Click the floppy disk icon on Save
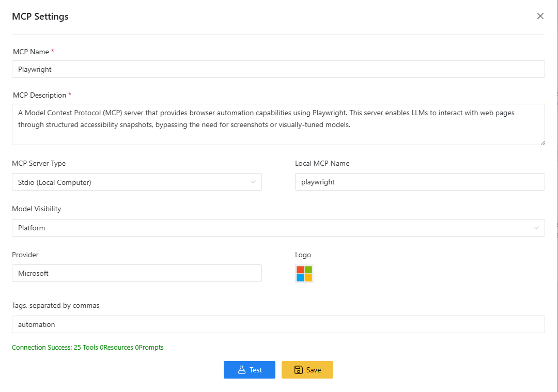The height and width of the screenshot is (392, 558). point(298,370)
